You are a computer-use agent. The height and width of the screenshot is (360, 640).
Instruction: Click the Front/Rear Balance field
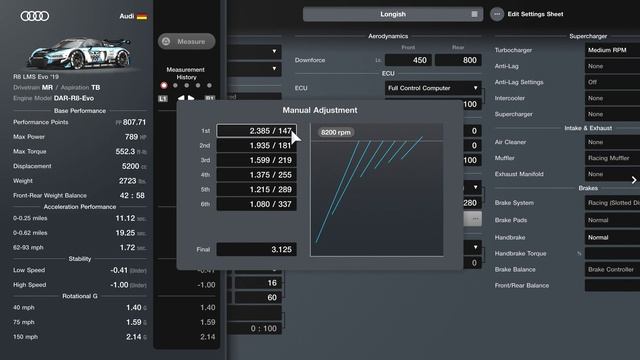(612, 285)
